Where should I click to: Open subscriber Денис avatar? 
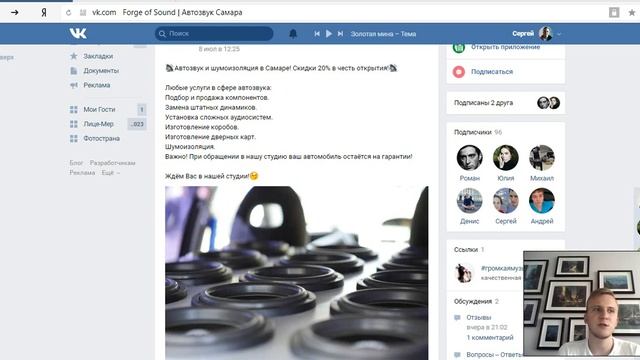[469, 200]
